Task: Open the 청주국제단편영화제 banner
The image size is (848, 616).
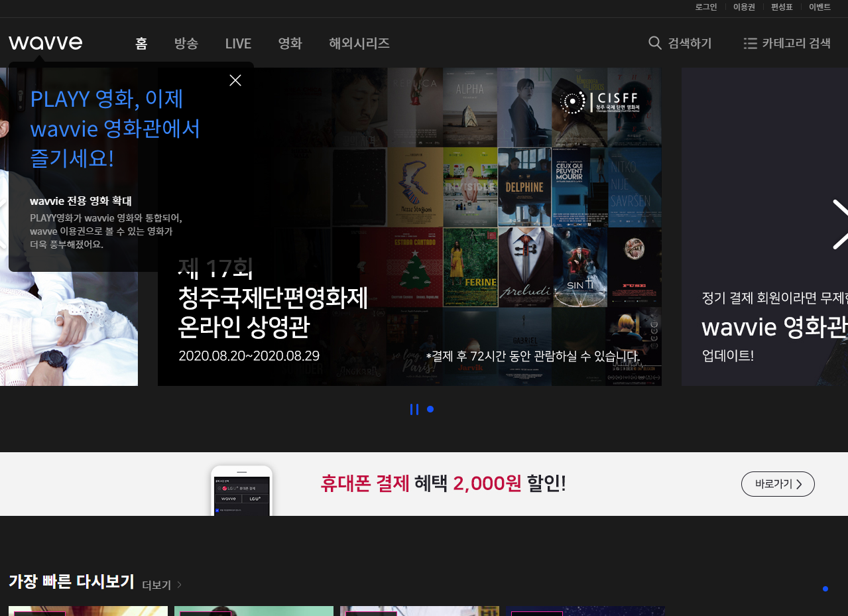Action: pyautogui.click(x=410, y=227)
